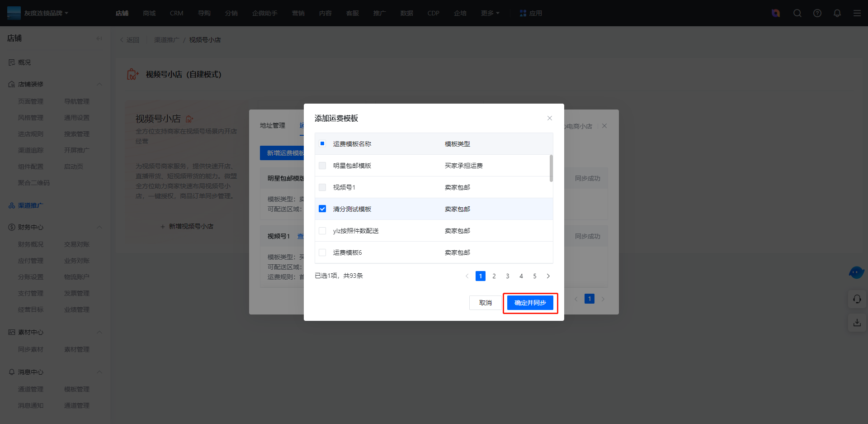This screenshot has height=424, width=868.
Task: Click the 取消 cancel button
Action: tap(486, 303)
